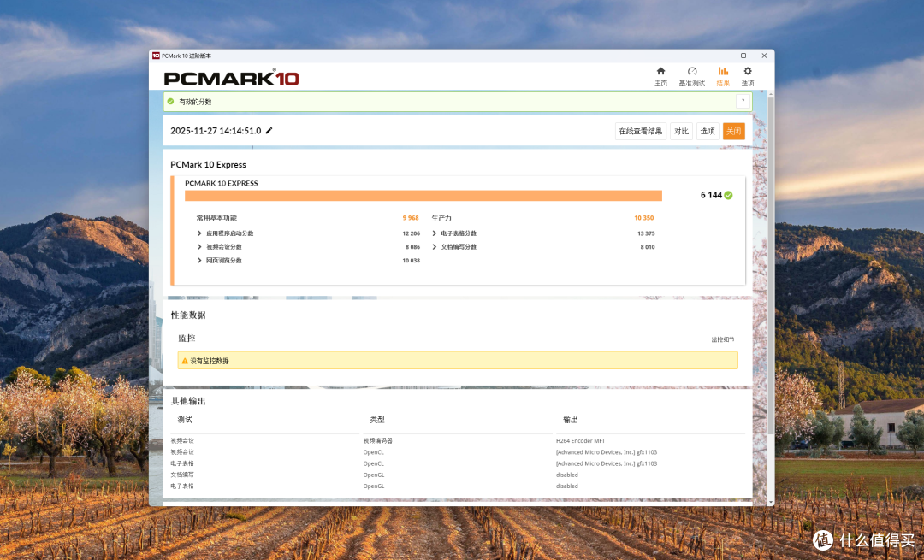
Task: Click the 监控 heading
Action: click(187, 338)
